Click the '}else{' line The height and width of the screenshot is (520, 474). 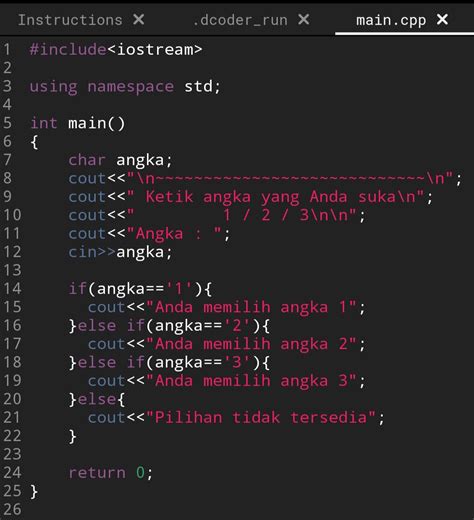point(97,399)
